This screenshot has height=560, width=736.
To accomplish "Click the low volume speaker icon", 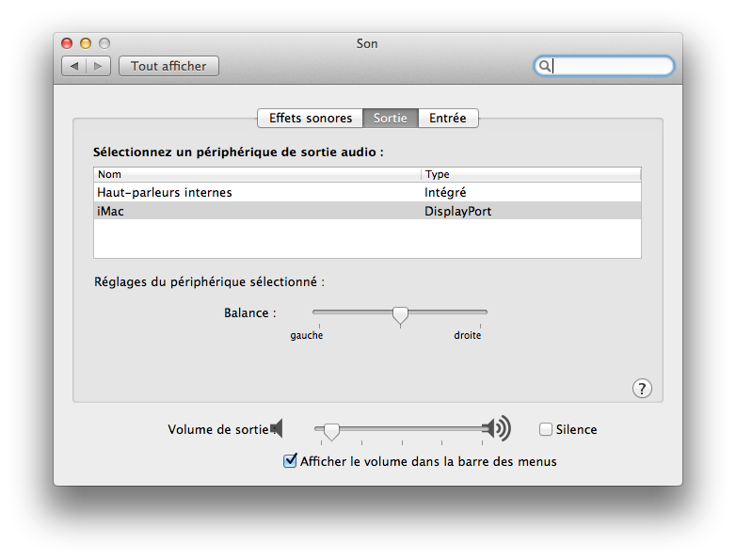I will (x=276, y=429).
